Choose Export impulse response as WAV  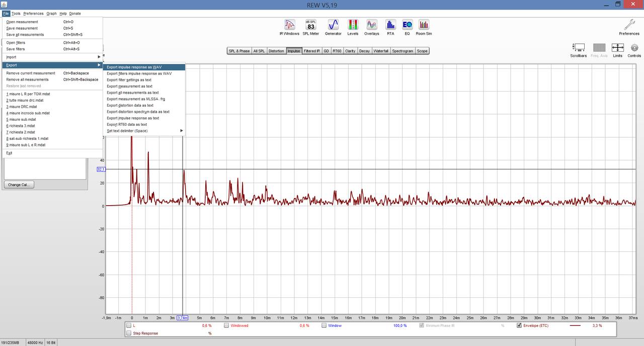(x=144, y=67)
